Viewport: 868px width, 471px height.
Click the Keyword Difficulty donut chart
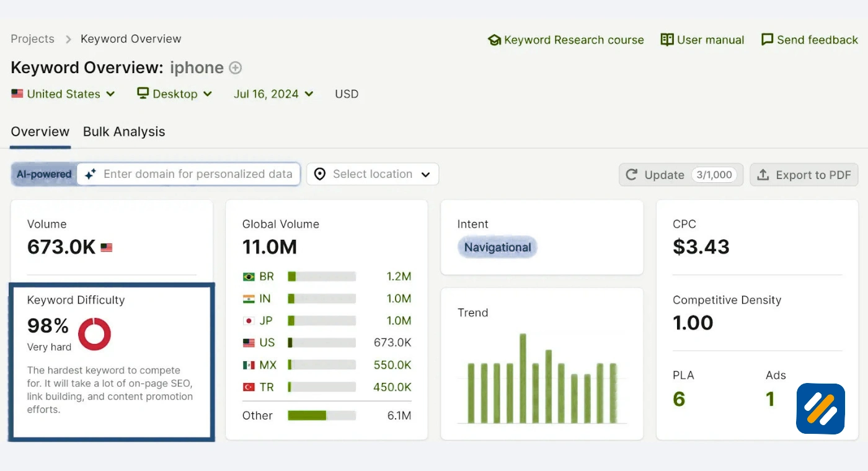point(94,334)
